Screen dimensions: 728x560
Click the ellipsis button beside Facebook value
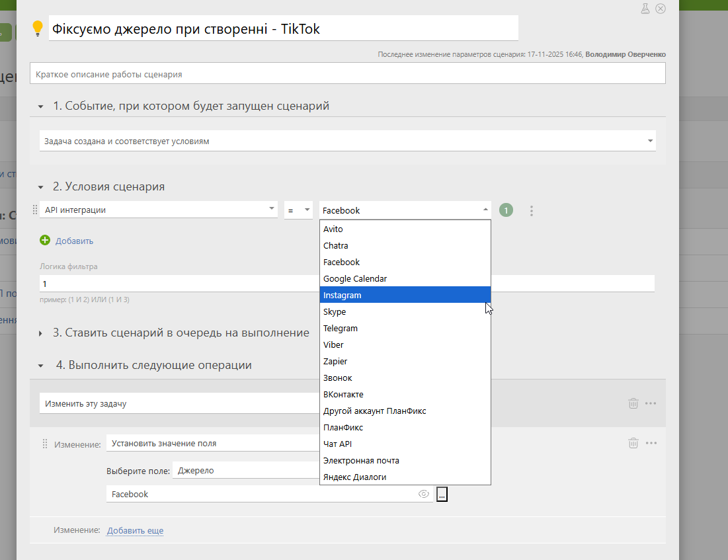coord(442,495)
